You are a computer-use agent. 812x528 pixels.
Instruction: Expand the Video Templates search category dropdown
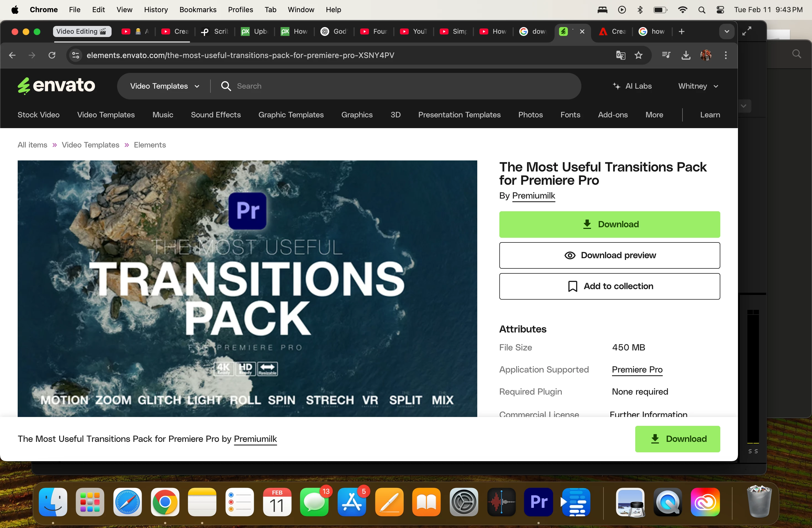pos(164,86)
